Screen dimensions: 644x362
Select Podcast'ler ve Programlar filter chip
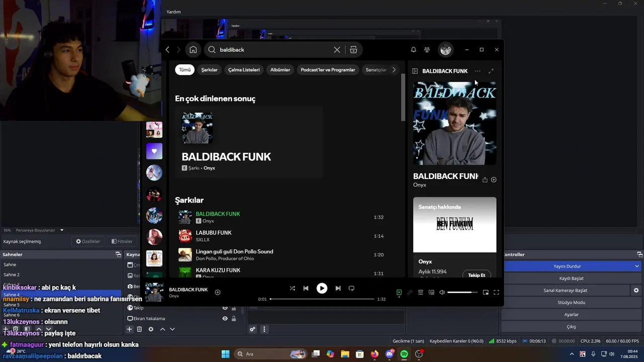328,70
